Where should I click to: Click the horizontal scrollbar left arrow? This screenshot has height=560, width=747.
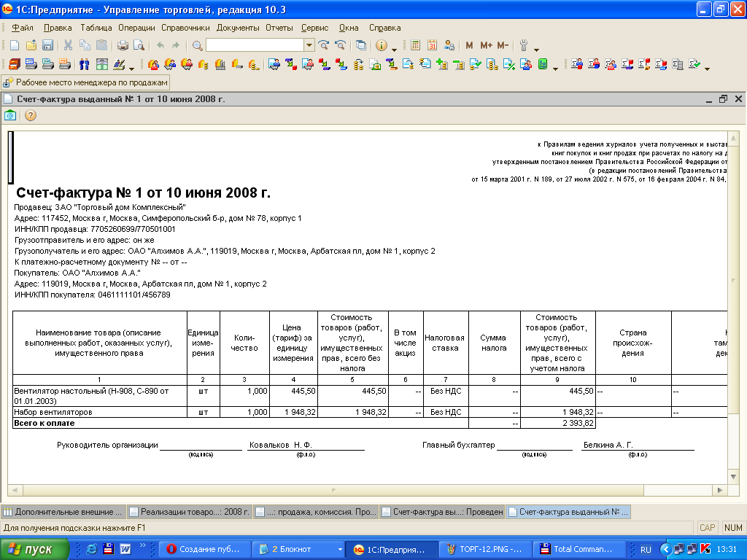point(15,490)
